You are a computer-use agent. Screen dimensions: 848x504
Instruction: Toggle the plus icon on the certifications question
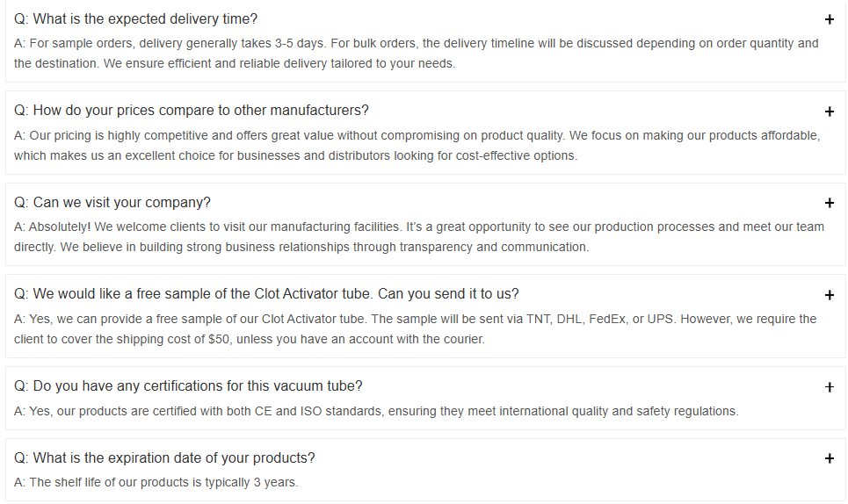829,386
